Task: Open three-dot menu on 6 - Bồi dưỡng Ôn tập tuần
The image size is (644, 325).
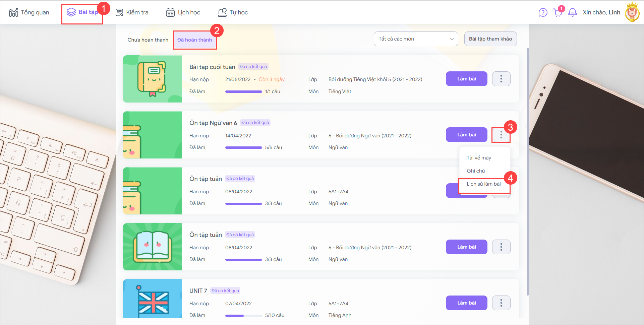Action: (x=501, y=247)
